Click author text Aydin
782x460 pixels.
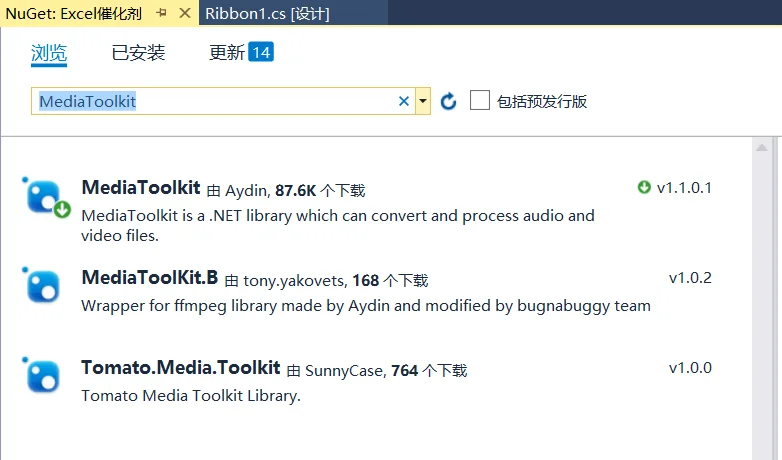(x=247, y=191)
